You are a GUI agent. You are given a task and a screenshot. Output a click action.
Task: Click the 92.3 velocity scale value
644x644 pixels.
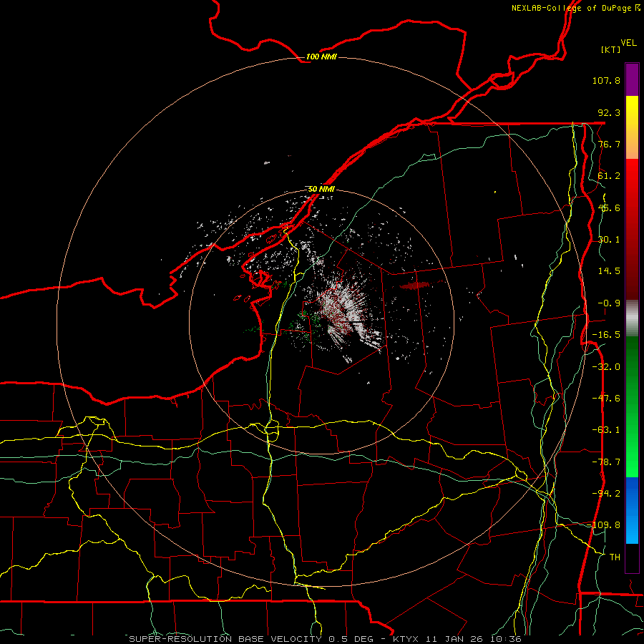pos(609,112)
